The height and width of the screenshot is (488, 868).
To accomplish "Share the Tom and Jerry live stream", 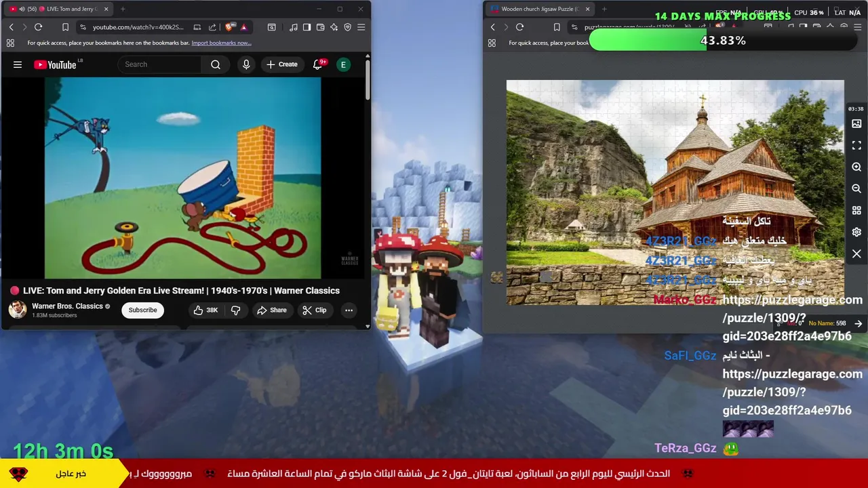I will pyautogui.click(x=271, y=310).
